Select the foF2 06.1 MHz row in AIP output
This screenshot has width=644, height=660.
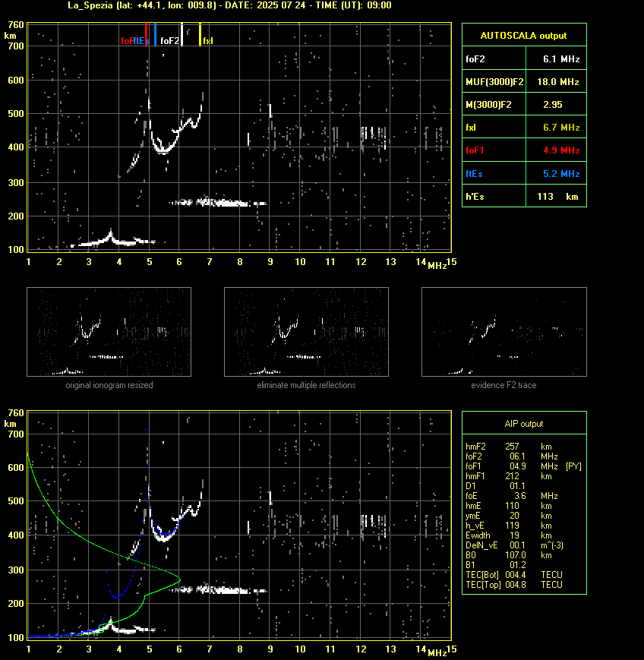point(511,456)
